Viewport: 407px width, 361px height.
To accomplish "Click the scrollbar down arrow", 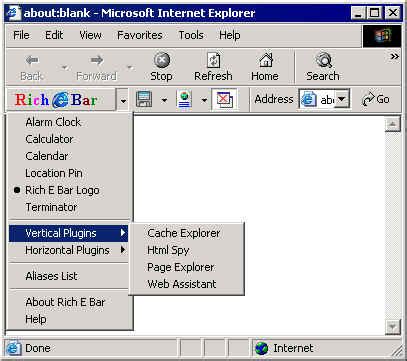I will 393,326.
